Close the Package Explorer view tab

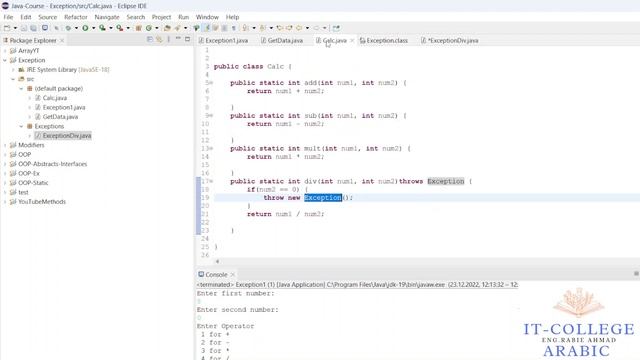tap(62, 40)
